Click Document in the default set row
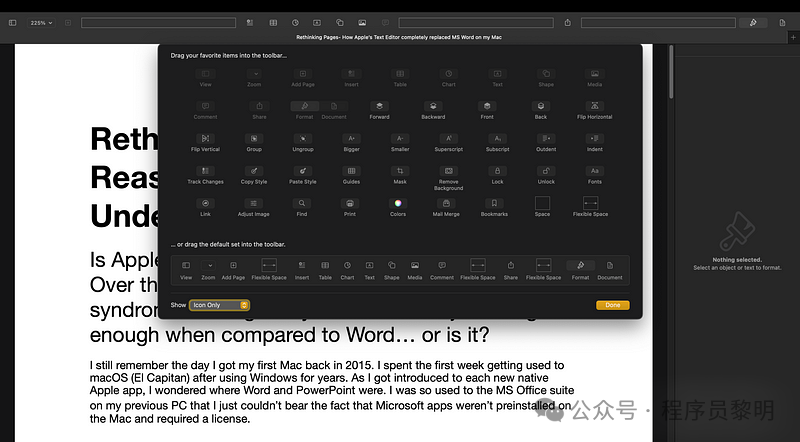 tap(610, 265)
